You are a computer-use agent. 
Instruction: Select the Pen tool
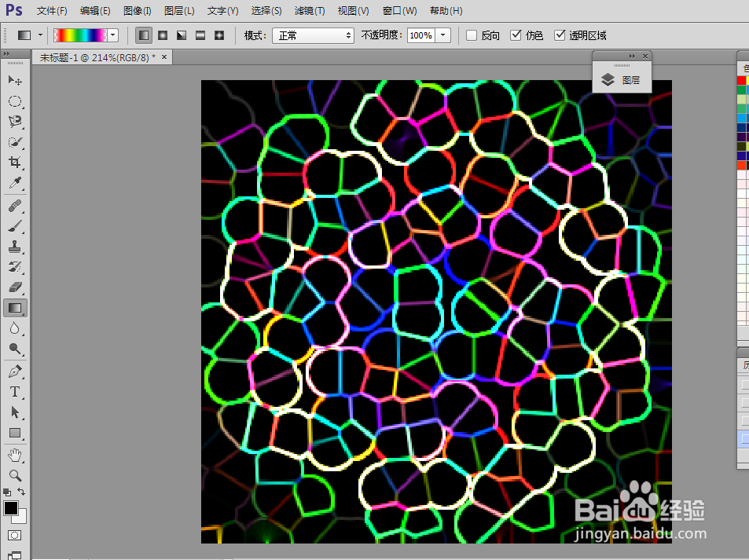(x=15, y=372)
